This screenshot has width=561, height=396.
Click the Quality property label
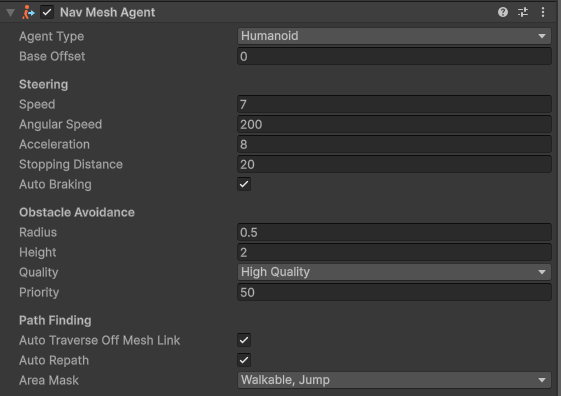[39, 273]
